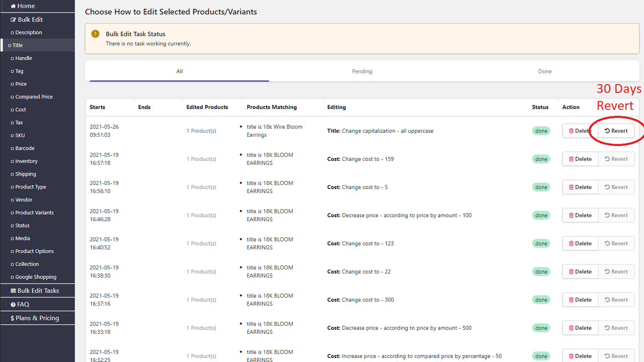Screen dimensions: 644x362
Task: Delete the Change cost to 123 task
Action: (580, 243)
